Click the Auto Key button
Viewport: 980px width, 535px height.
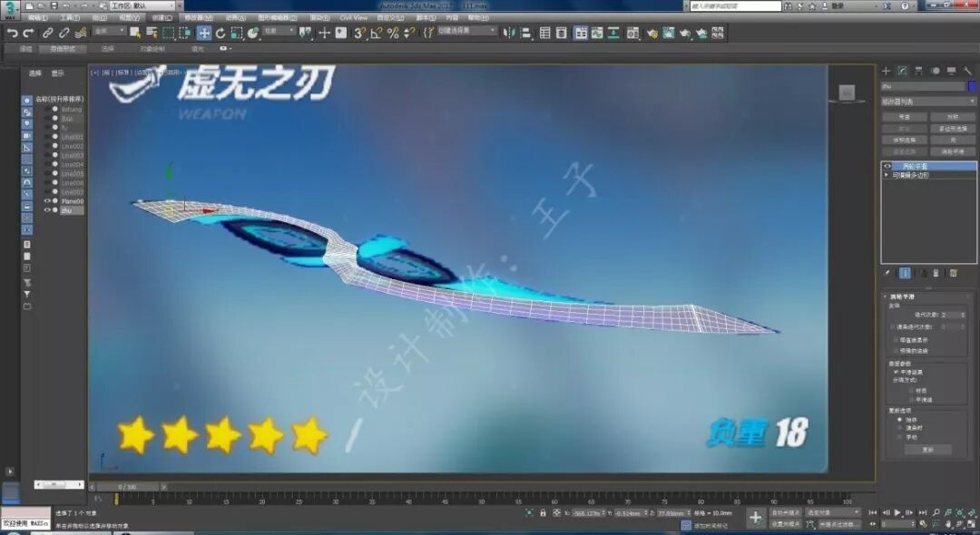[785, 512]
